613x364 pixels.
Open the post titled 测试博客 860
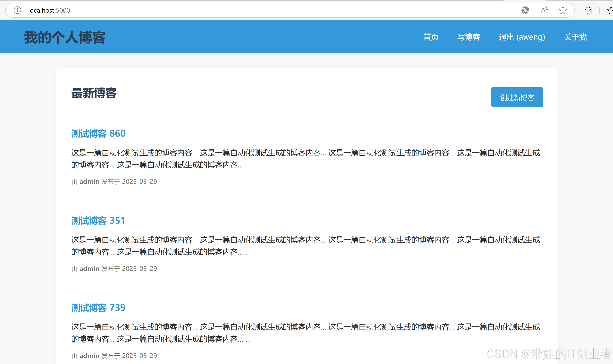tap(98, 134)
